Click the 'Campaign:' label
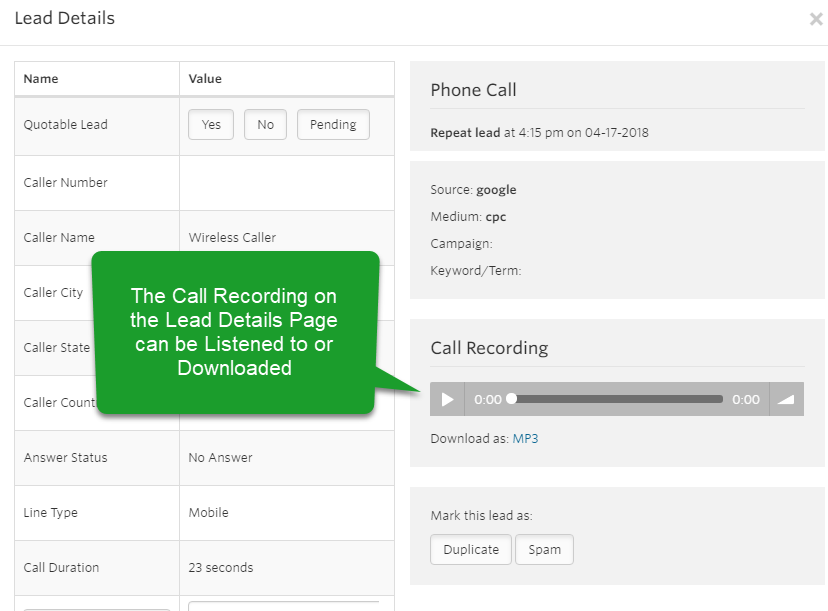This screenshot has width=828, height=611. point(462,243)
